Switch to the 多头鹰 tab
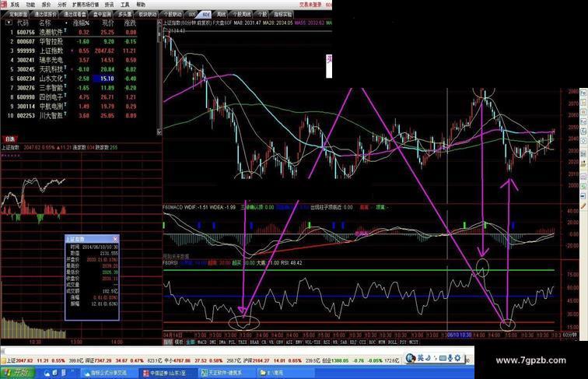588x379 pixels. [x=125, y=14]
